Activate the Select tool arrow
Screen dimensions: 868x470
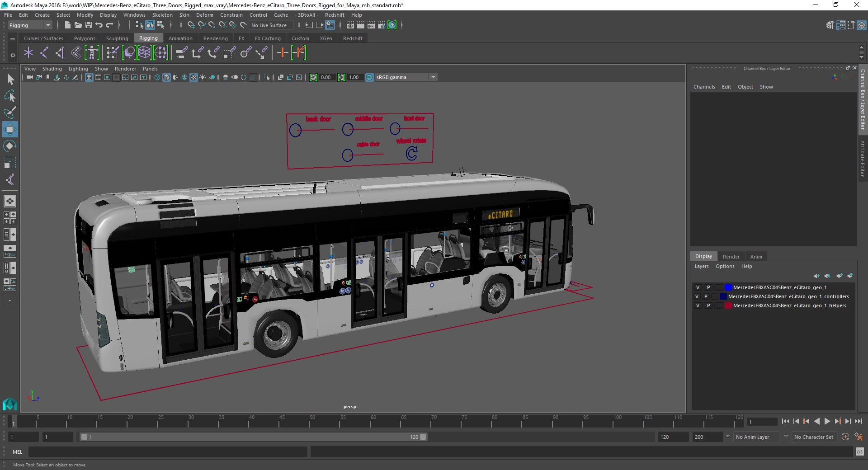tap(10, 80)
